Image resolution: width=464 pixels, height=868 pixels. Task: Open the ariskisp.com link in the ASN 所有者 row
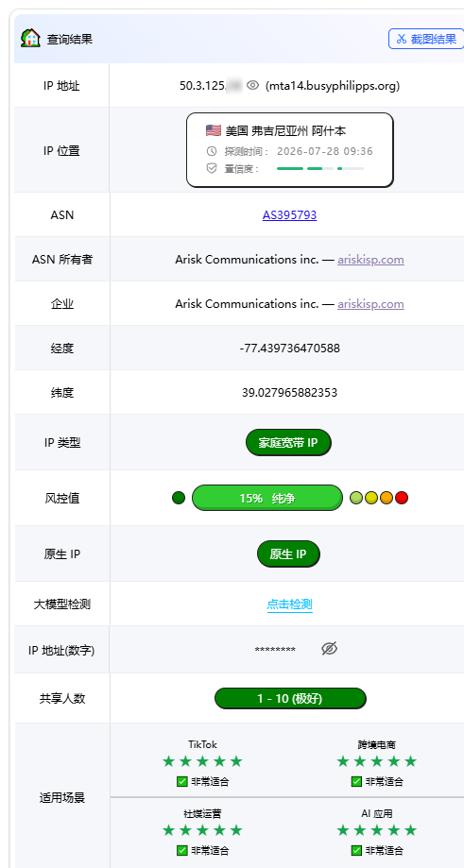pos(371,259)
